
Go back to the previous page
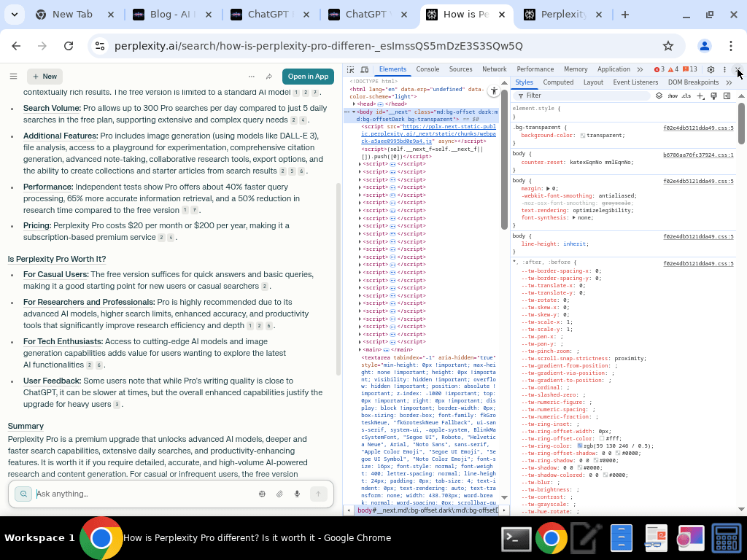coord(16,46)
